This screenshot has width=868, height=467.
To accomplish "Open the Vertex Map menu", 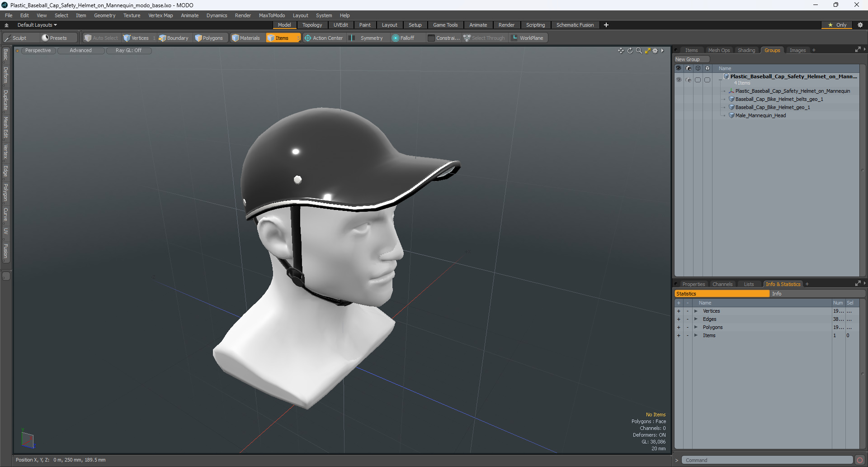I will point(160,15).
